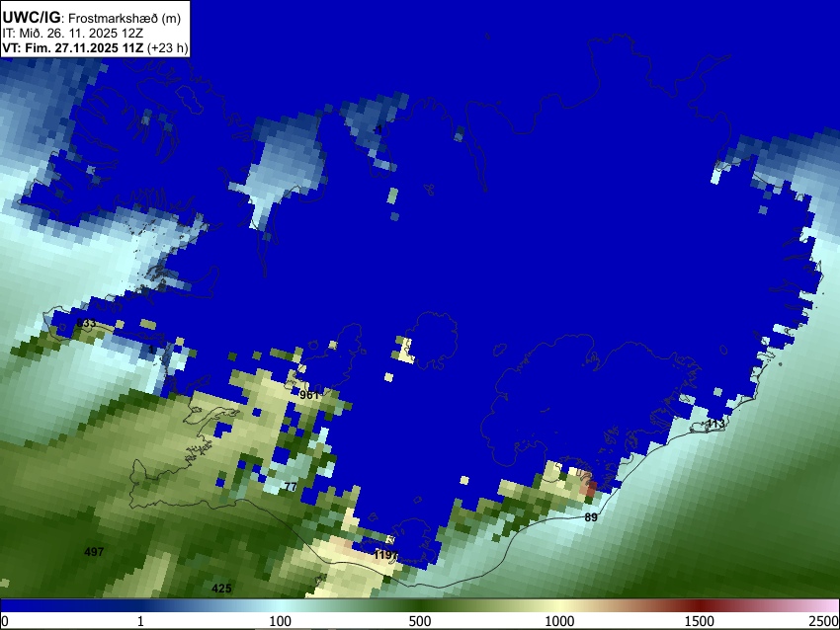
Task: Pick the dark green colour above the 500 label
Action: point(419,606)
